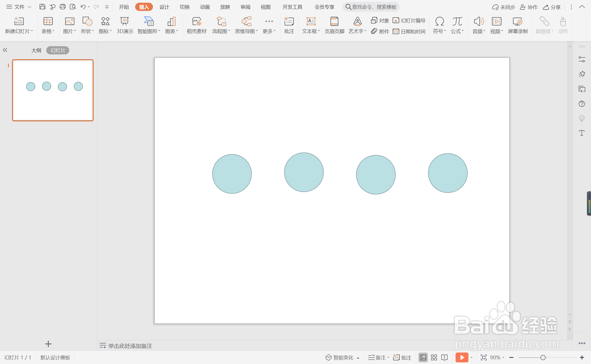Click the zoom out minus button
This screenshot has height=364, width=591.
click(x=511, y=357)
